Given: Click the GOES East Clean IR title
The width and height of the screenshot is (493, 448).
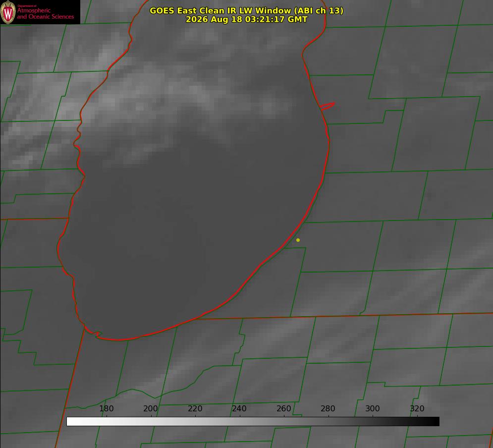Looking at the screenshot, I should (x=246, y=10).
